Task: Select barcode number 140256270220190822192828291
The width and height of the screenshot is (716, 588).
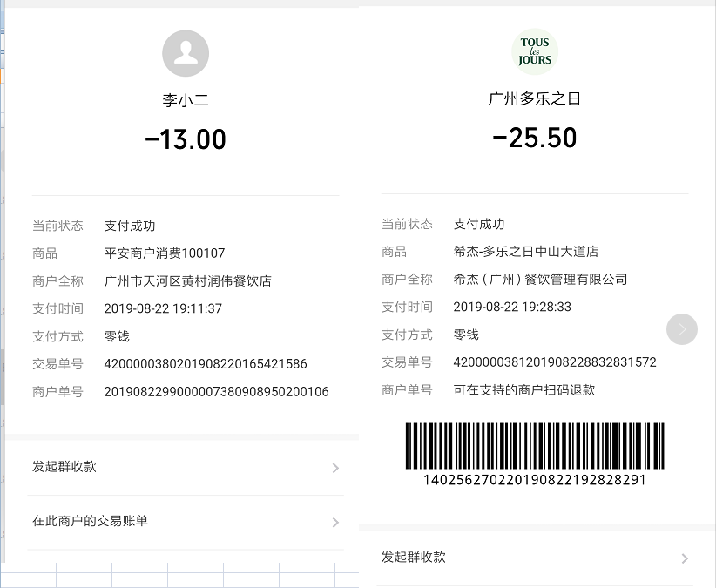Action: tap(535, 480)
